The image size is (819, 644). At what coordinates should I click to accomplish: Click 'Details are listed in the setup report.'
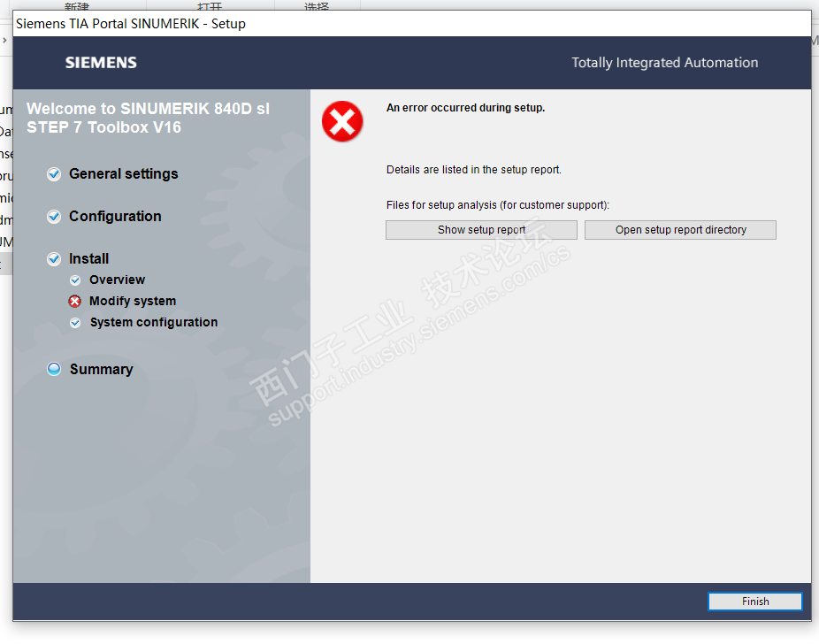(x=474, y=170)
